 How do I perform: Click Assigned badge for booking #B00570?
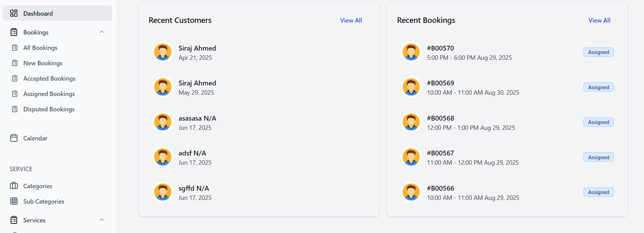[x=598, y=52]
